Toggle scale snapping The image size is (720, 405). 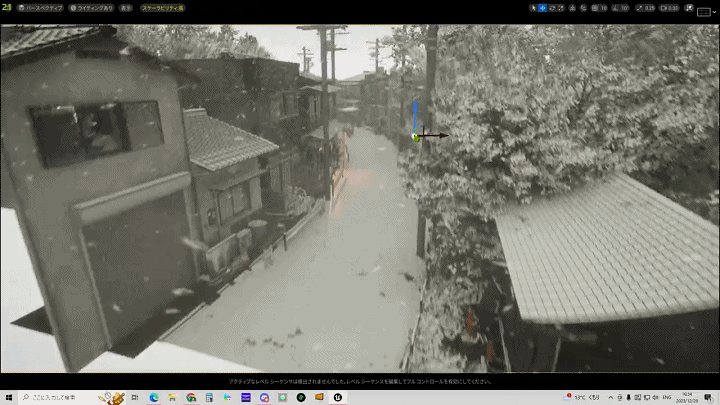point(639,8)
